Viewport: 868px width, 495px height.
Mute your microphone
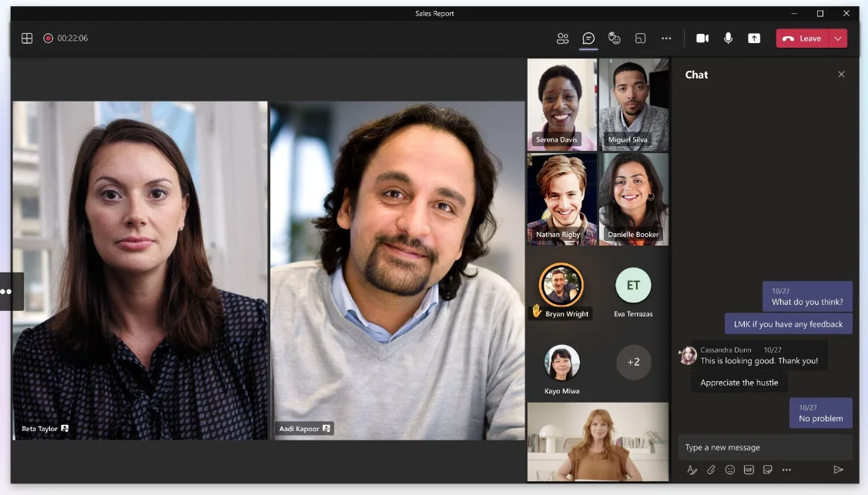click(729, 38)
